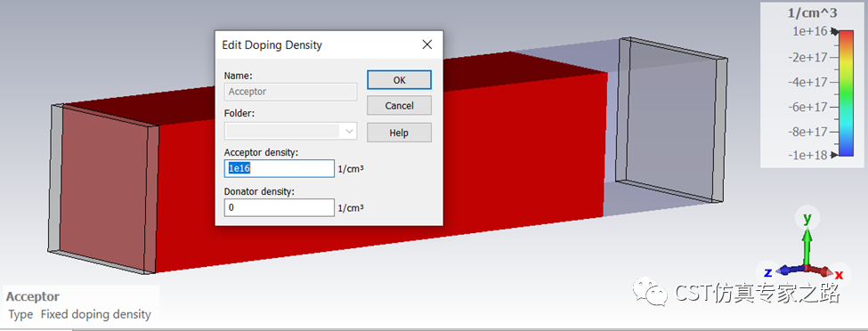Open Help for doping density
This screenshot has width=868, height=331.
[x=399, y=133]
